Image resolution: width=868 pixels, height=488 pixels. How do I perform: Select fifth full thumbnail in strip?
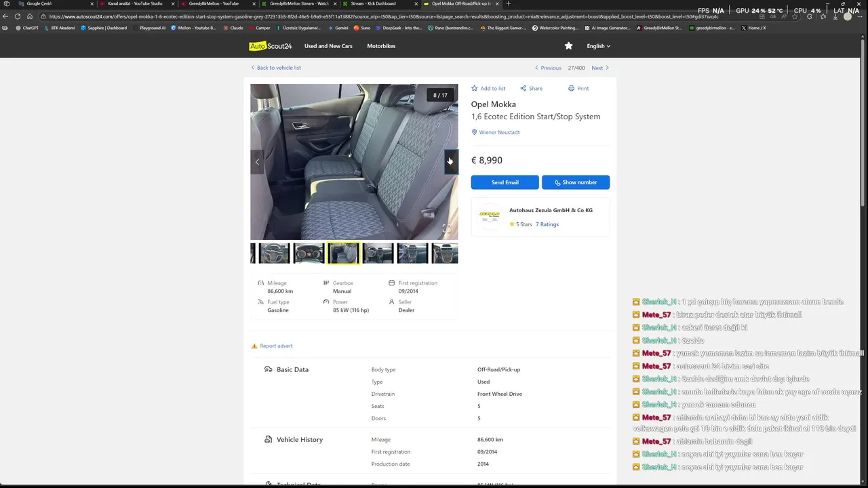(x=412, y=253)
